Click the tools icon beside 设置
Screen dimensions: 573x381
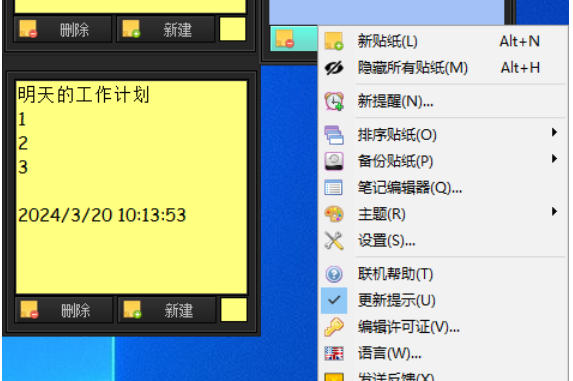(x=334, y=241)
